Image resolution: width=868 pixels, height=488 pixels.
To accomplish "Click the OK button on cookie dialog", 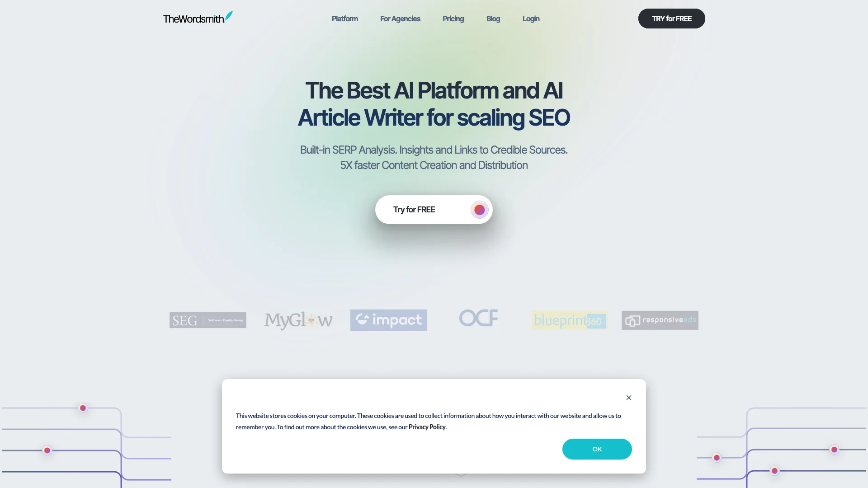I will click(597, 449).
